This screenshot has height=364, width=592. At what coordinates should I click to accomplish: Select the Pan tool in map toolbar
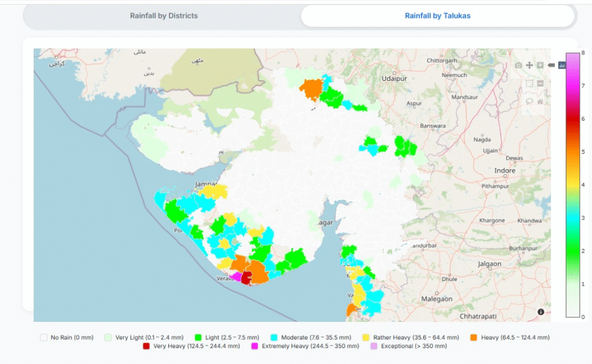point(529,65)
